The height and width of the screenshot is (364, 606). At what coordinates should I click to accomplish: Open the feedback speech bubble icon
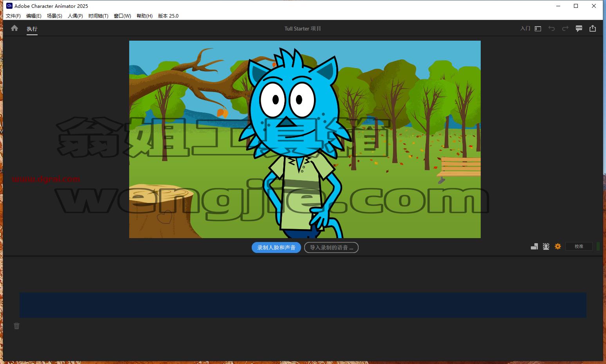pos(579,29)
